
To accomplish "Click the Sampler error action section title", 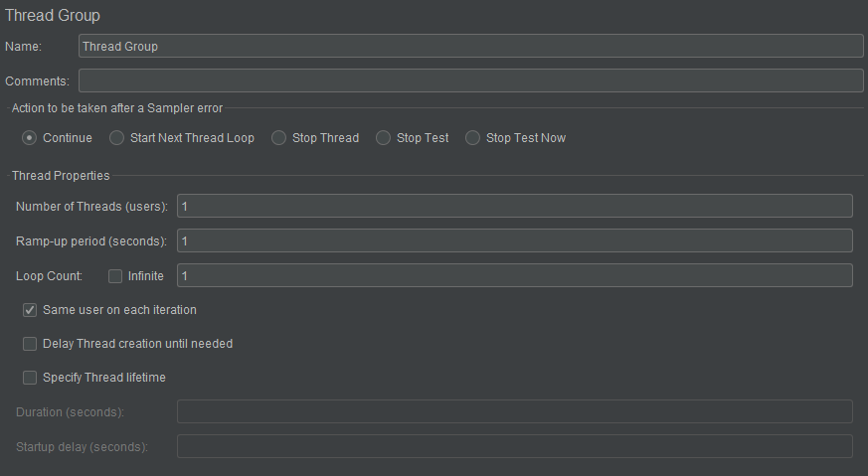I will [117, 108].
